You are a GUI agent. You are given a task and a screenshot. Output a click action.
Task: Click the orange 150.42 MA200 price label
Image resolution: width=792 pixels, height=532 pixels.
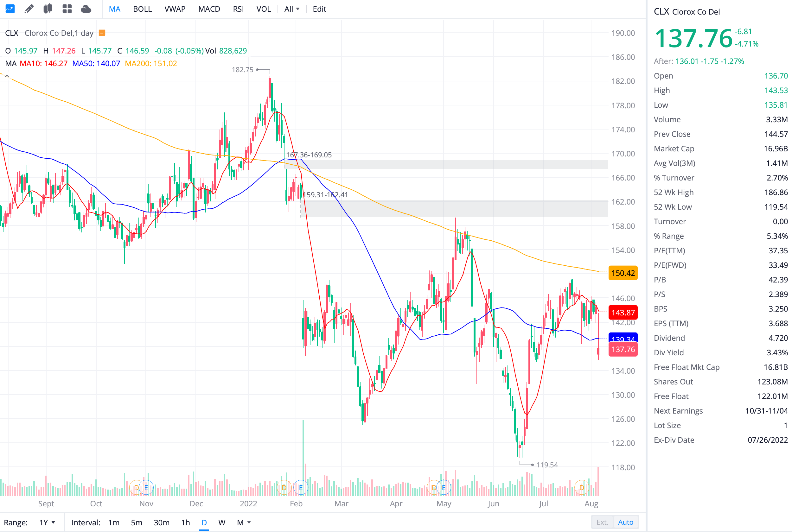coord(623,273)
